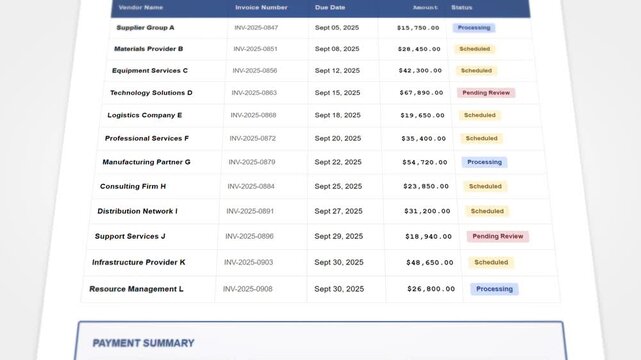Viewport: 641px width, 360px height.
Task: Click the amount $23,850.00
Action: tap(426, 186)
